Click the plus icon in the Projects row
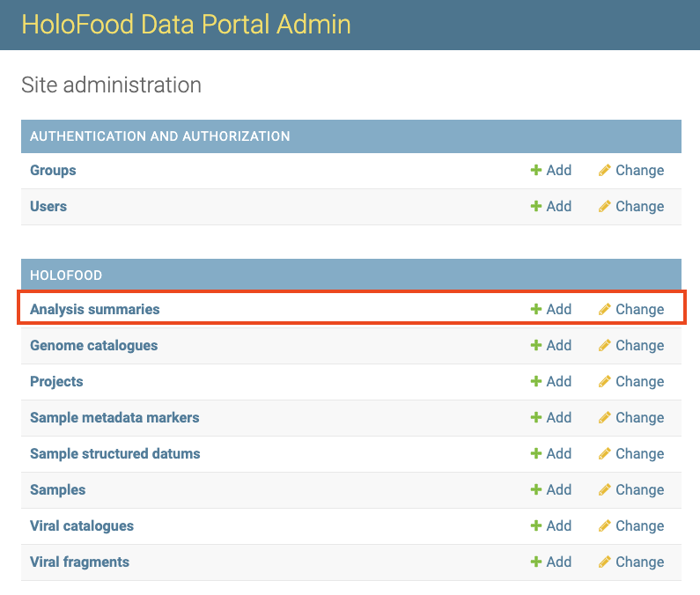This screenshot has height=595, width=700. [x=535, y=381]
